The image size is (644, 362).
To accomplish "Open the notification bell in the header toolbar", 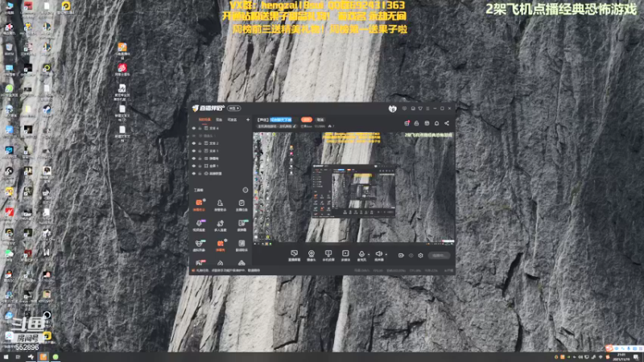I will click(x=436, y=123).
